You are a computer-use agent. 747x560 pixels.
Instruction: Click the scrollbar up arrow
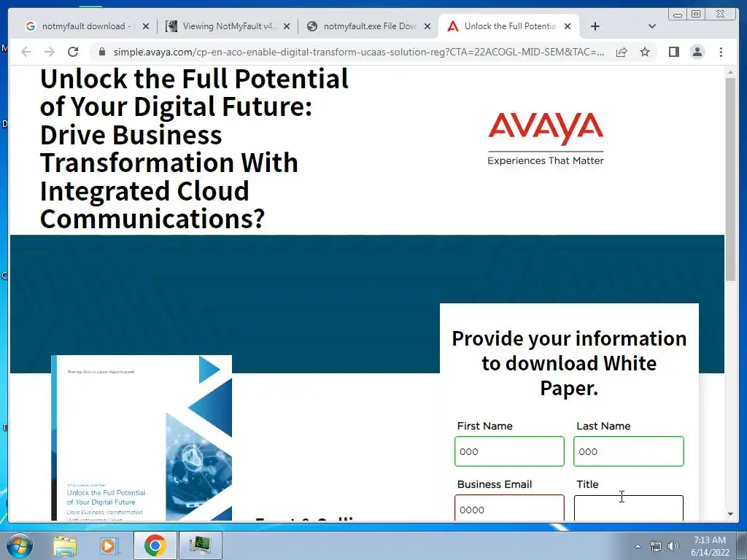730,72
